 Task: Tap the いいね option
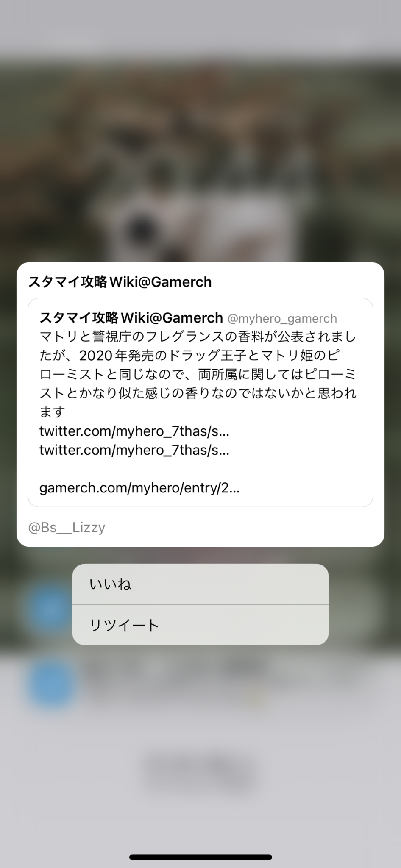(200, 584)
